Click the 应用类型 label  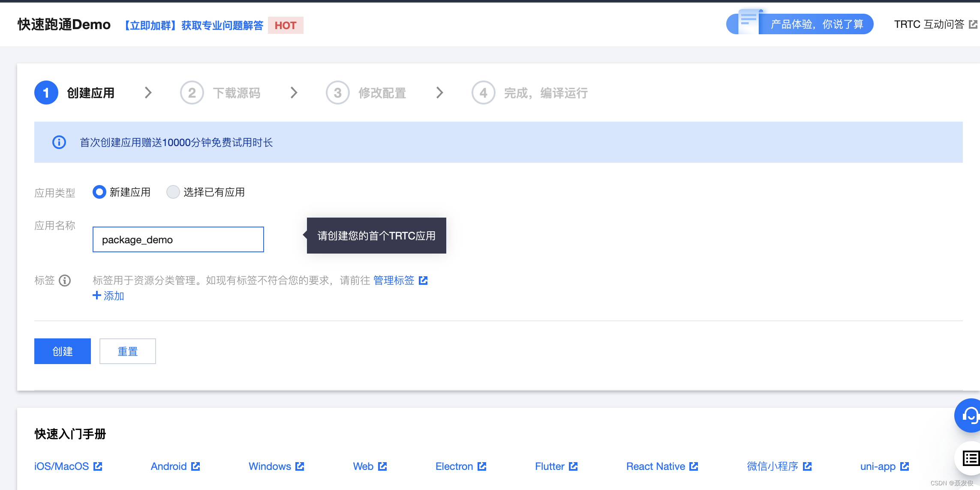[55, 193]
